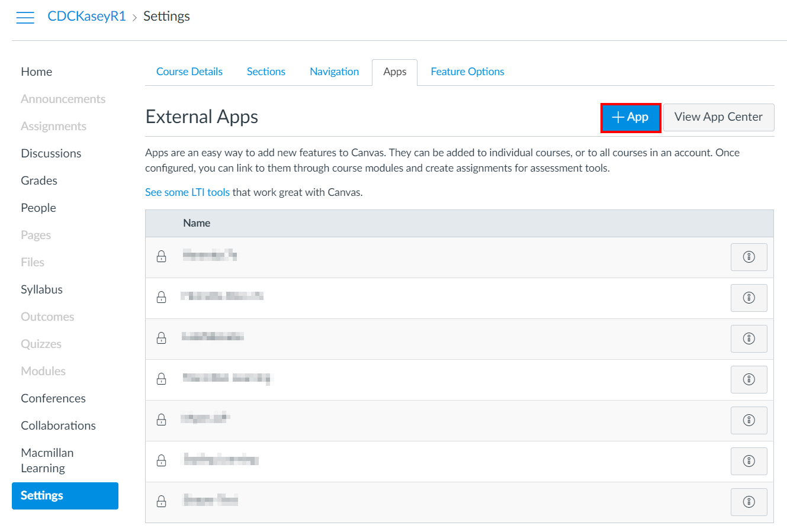Switch to the Feature Options tab
The width and height of the screenshot is (787, 532).
coord(467,71)
